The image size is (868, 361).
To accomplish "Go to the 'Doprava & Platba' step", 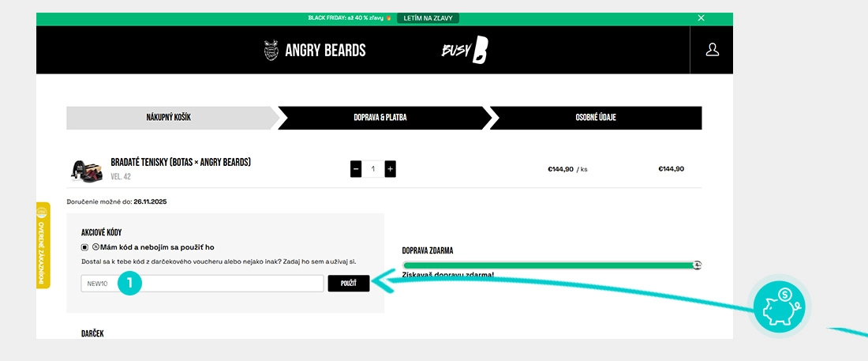I will pos(380,118).
